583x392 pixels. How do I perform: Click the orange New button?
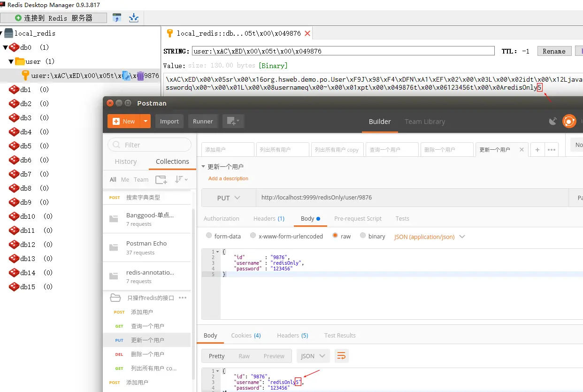[x=124, y=121]
